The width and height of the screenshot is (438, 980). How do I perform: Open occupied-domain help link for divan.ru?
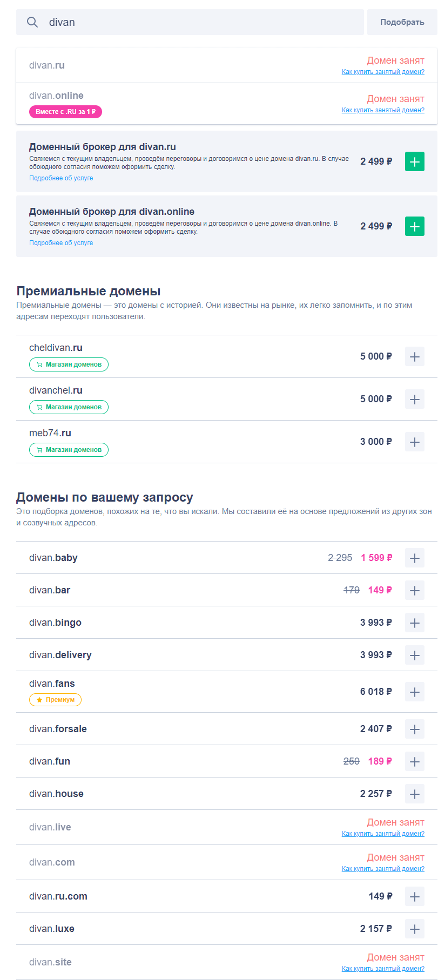383,72
